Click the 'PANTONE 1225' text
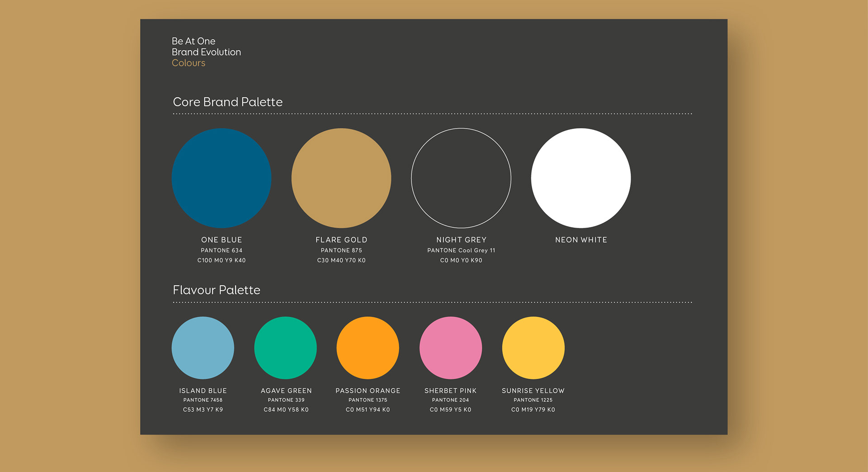868x472 pixels. 533,400
